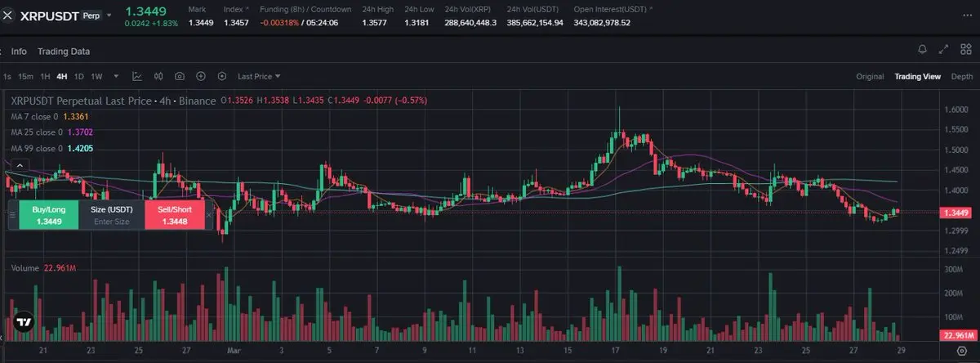The image size is (980, 363).
Task: Open chart settings hexagon icon
Action: tap(222, 77)
